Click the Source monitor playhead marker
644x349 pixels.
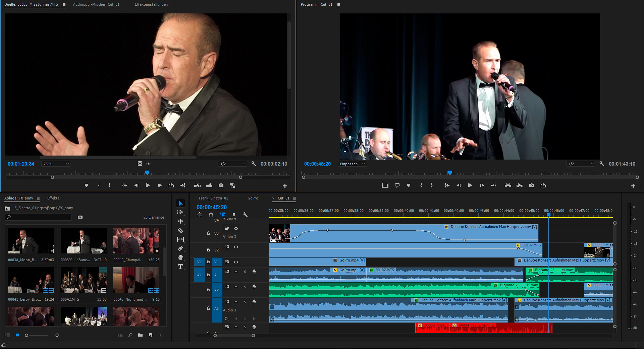click(147, 173)
